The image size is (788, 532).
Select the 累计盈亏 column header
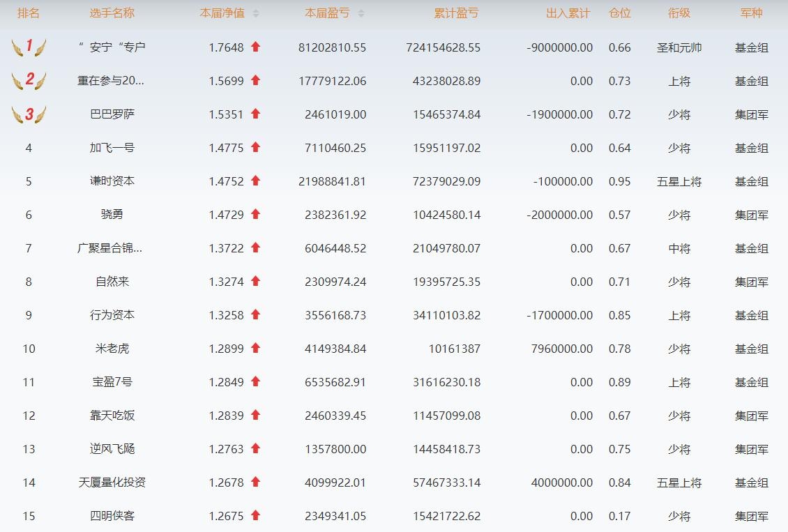point(456,13)
